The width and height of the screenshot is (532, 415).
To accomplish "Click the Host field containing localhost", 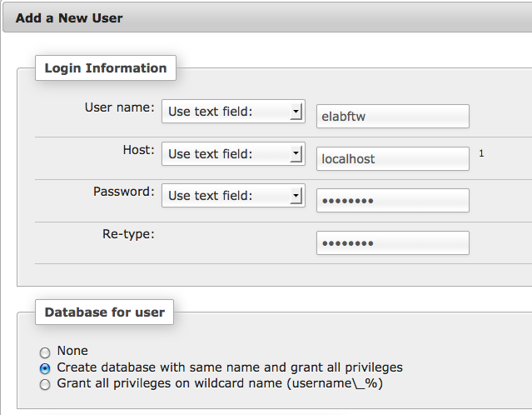I will (393, 159).
